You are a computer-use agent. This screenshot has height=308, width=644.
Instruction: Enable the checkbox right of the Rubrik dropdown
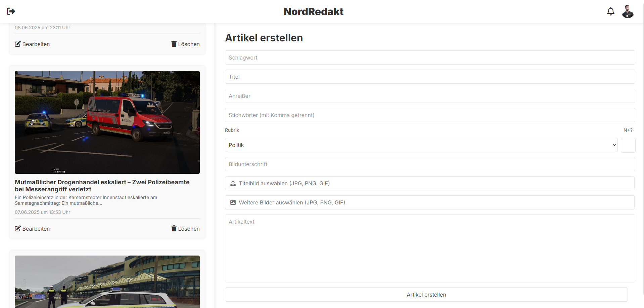pyautogui.click(x=628, y=145)
